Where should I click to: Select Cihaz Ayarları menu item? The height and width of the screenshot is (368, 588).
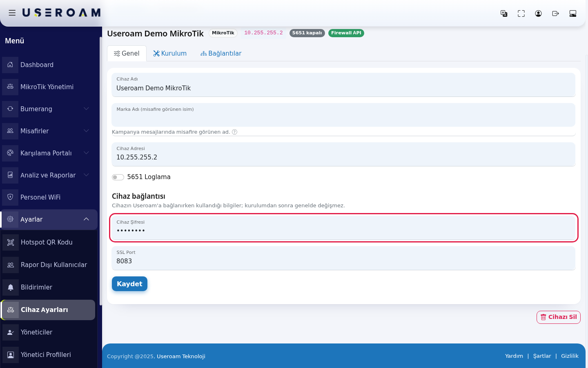(x=49, y=310)
